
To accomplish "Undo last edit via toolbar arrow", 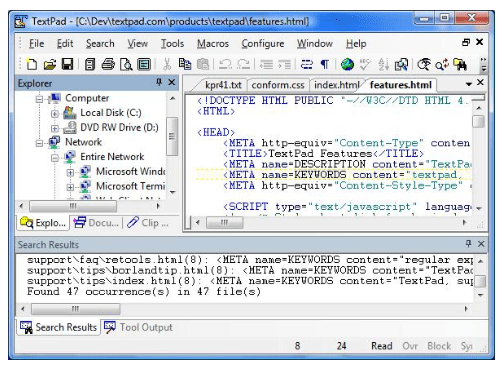I will pos(225,64).
